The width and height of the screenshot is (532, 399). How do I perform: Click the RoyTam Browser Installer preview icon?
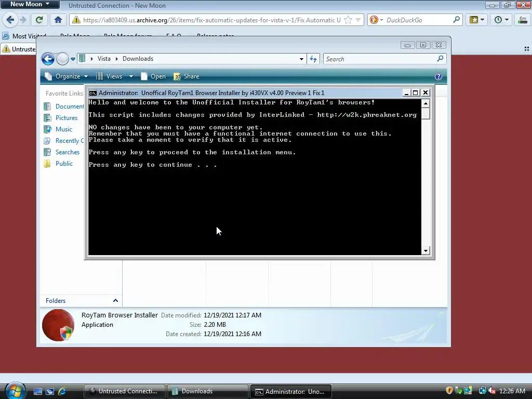(x=58, y=325)
